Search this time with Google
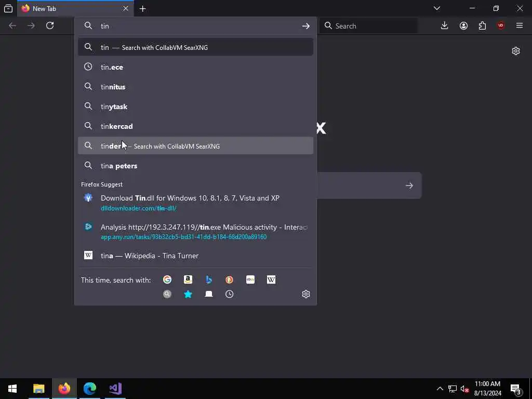This screenshot has width=532, height=399. click(167, 280)
